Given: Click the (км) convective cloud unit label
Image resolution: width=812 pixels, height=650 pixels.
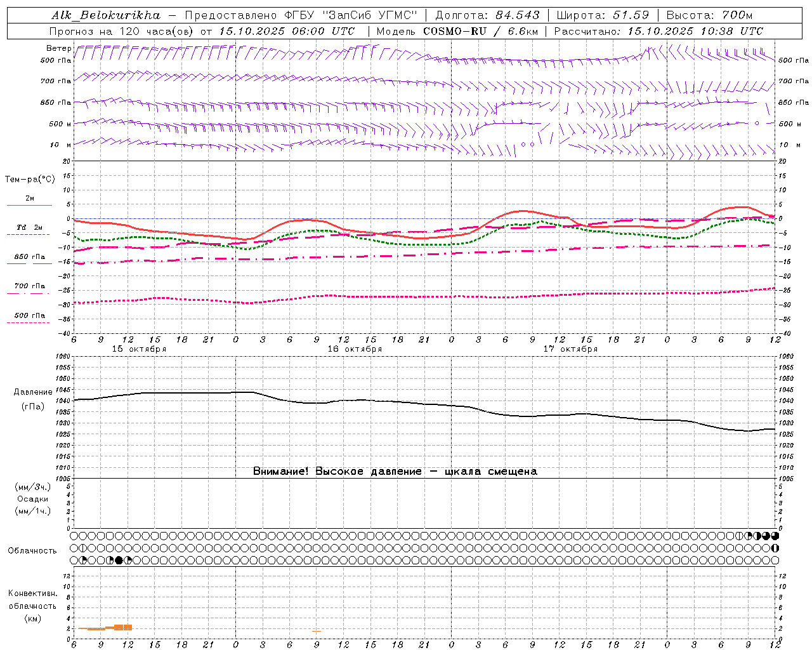Looking at the screenshot, I should coord(32,618).
